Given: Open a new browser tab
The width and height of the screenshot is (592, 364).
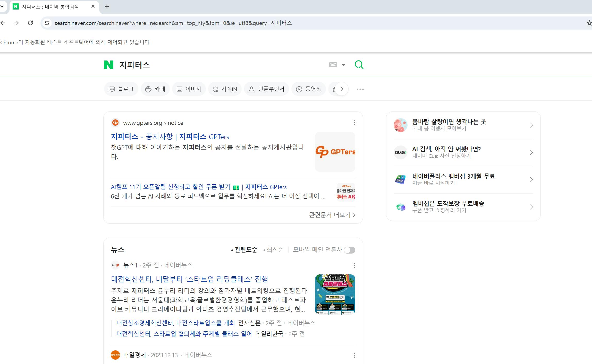Looking at the screenshot, I should 107,7.
